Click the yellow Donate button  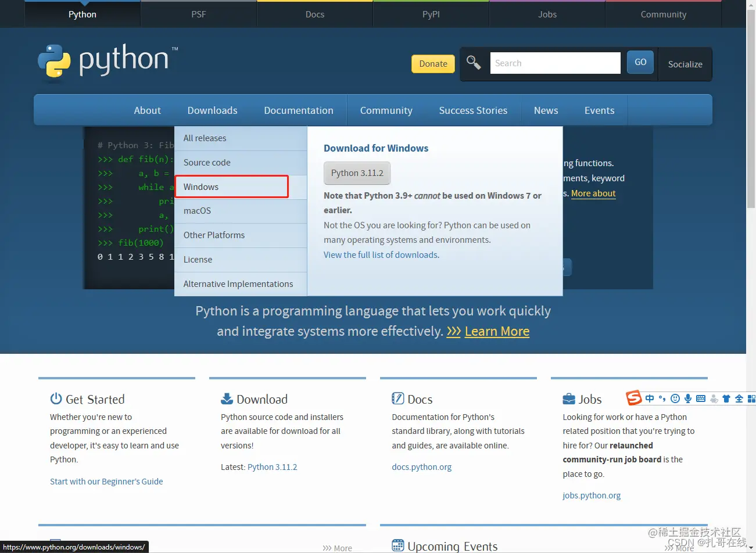[x=433, y=64]
